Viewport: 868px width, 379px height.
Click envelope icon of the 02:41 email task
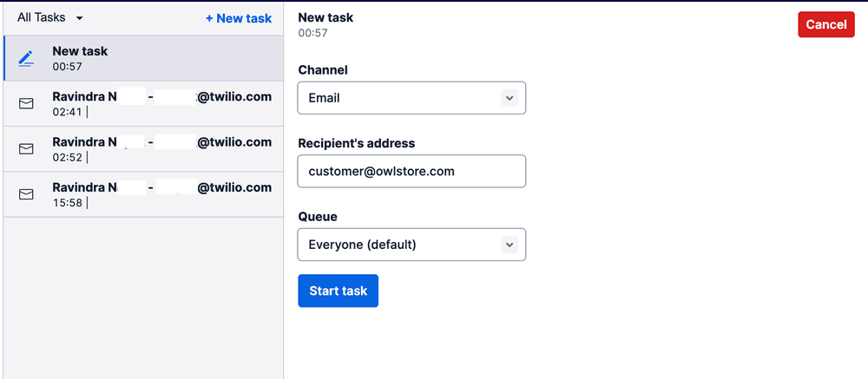[x=26, y=103]
